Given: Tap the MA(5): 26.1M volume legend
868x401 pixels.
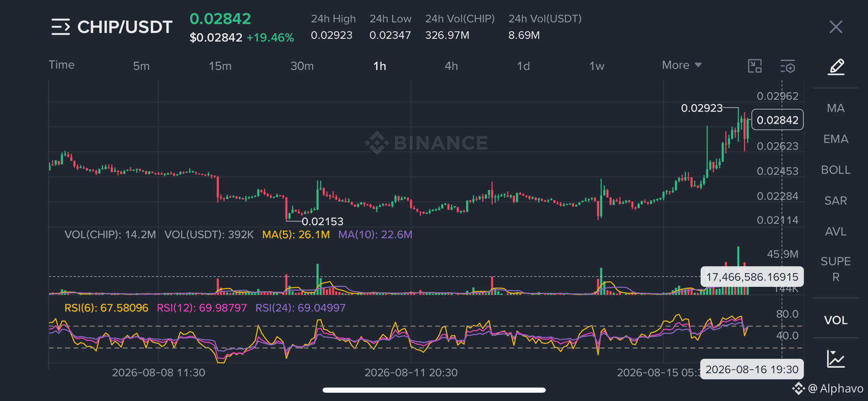Looking at the screenshot, I should point(296,235).
